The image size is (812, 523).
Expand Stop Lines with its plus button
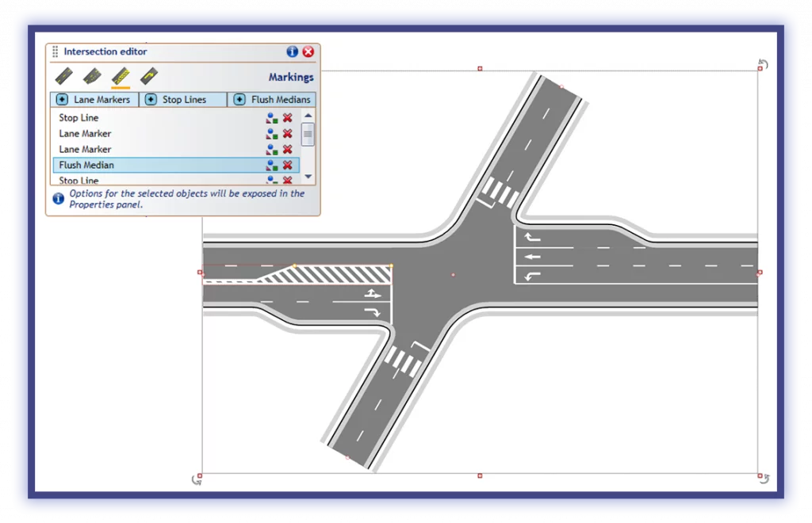pos(151,98)
